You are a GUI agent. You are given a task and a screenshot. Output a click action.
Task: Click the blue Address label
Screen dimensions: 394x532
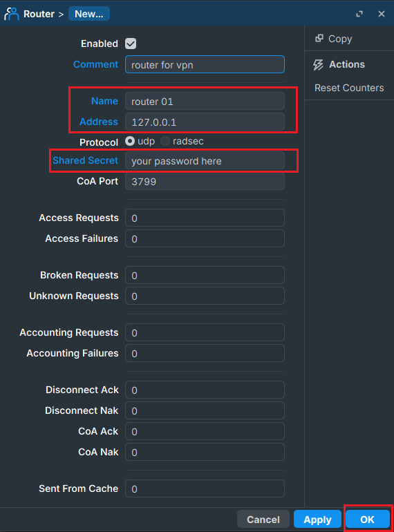[99, 122]
